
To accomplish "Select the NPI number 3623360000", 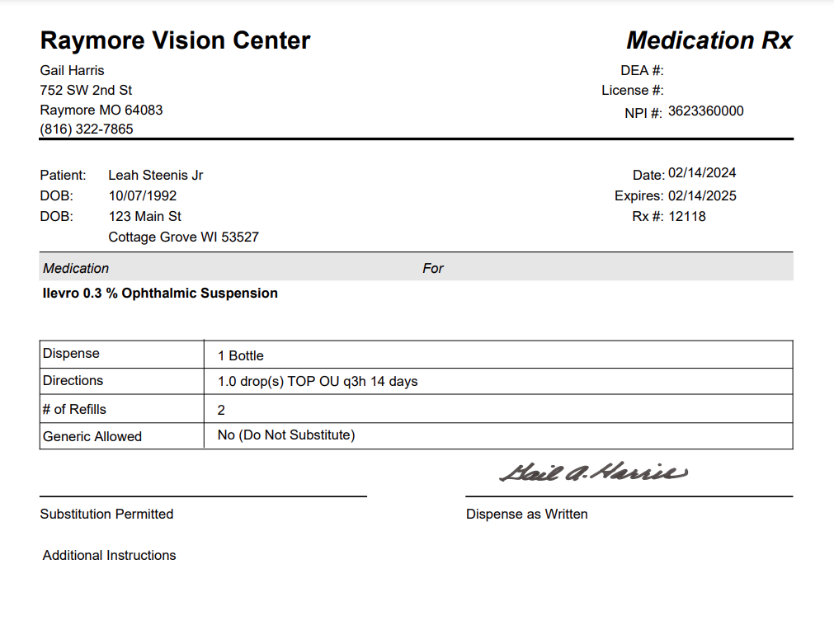I will 706,111.
